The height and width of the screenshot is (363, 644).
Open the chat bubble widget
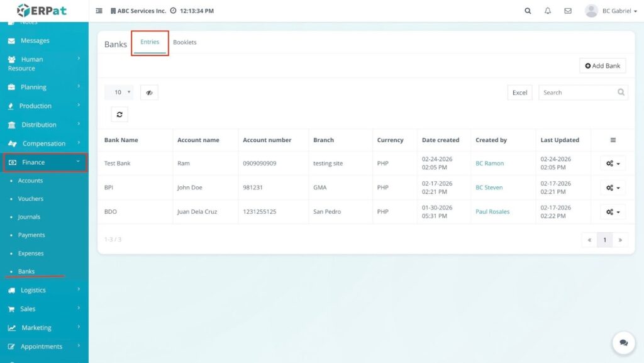(x=623, y=343)
